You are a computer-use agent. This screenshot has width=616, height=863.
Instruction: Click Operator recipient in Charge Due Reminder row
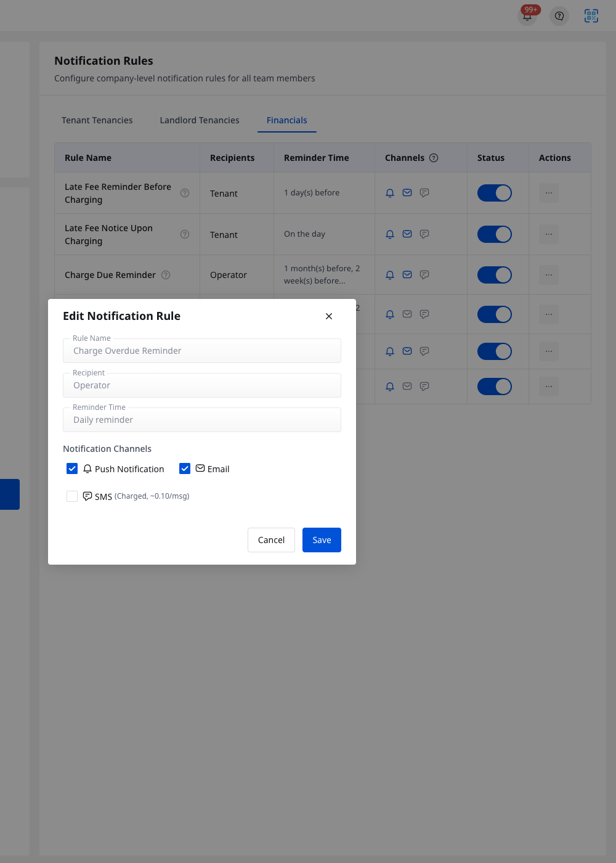click(229, 275)
